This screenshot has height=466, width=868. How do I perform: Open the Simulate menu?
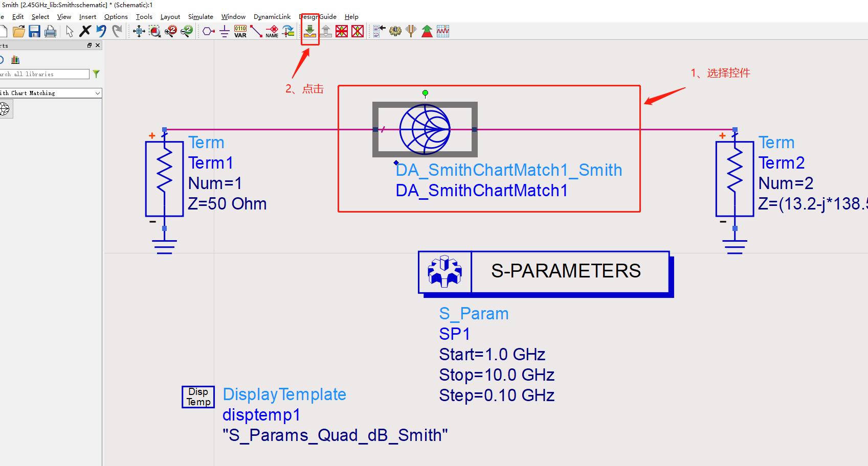(201, 16)
